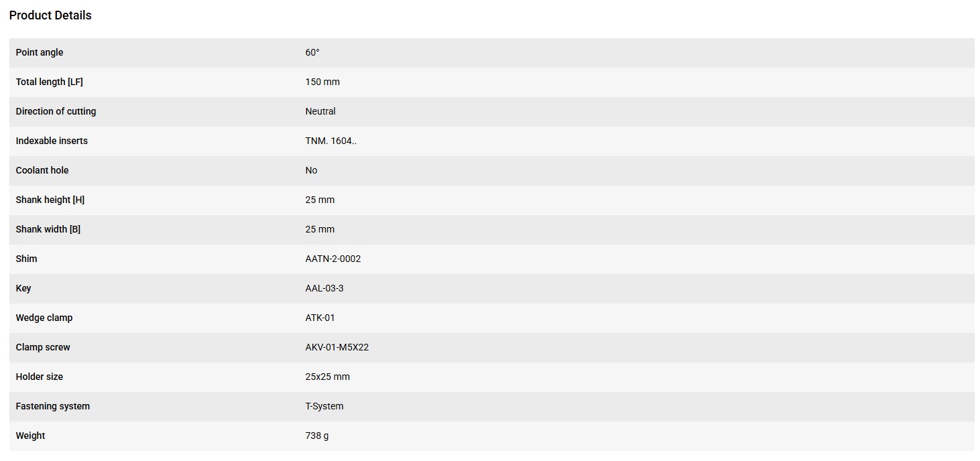Select the Point angle row label
The image size is (980, 461).
(x=40, y=52)
